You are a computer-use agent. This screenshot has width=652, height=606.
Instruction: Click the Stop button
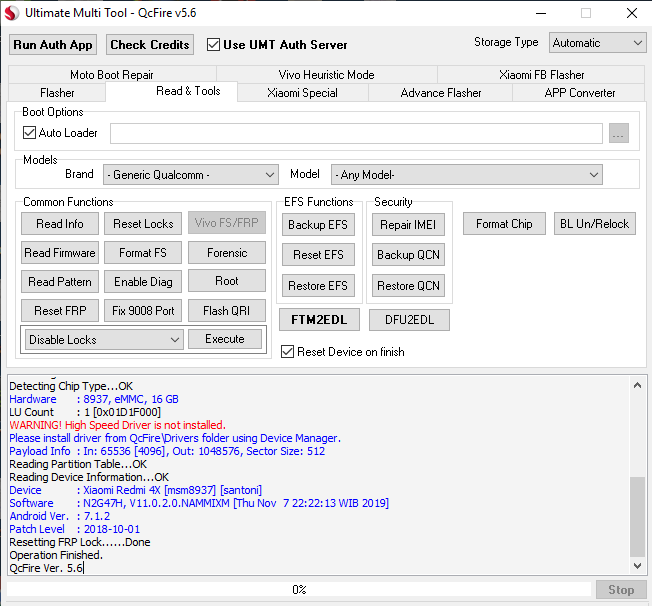click(621, 589)
